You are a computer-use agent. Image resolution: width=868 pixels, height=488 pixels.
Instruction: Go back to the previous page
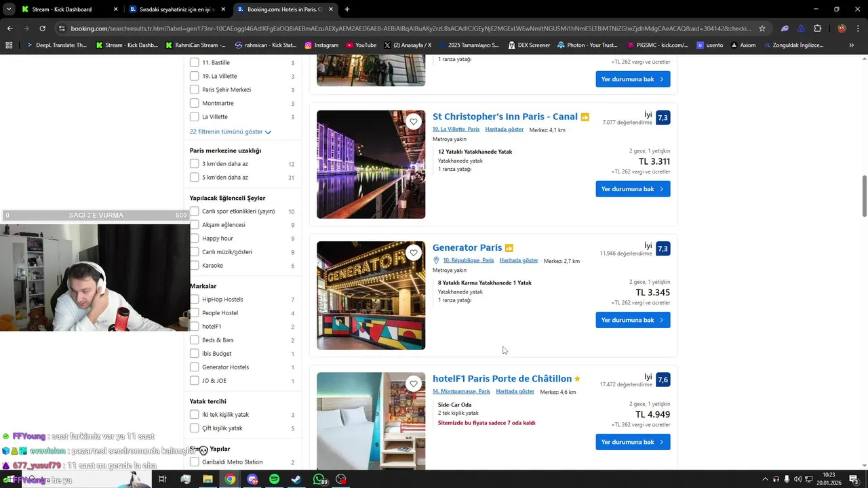point(9,28)
